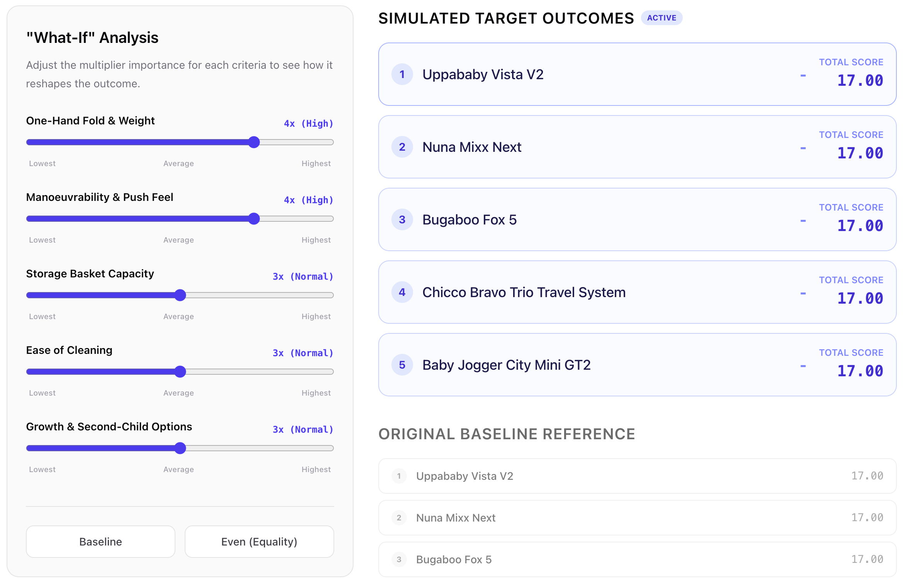Click rank 2 badge beside Nuna Mixx Next

click(x=402, y=147)
